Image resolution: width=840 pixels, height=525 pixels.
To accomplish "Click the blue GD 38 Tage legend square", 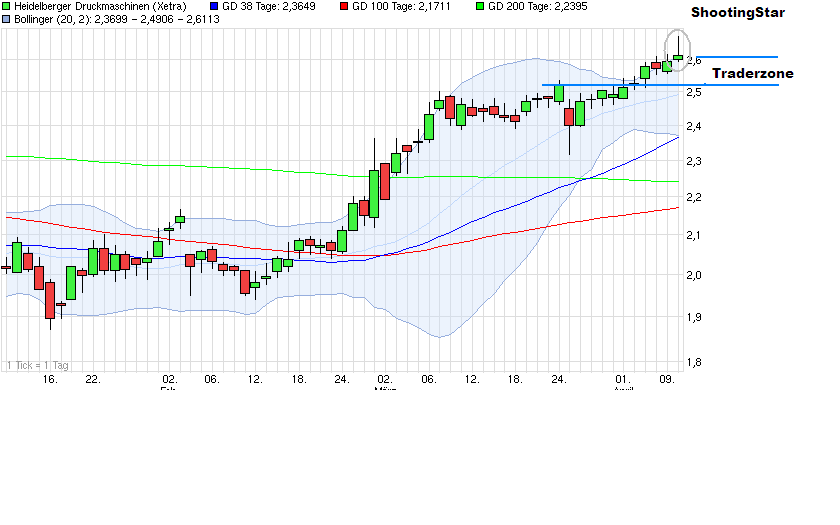I will coord(214,6).
